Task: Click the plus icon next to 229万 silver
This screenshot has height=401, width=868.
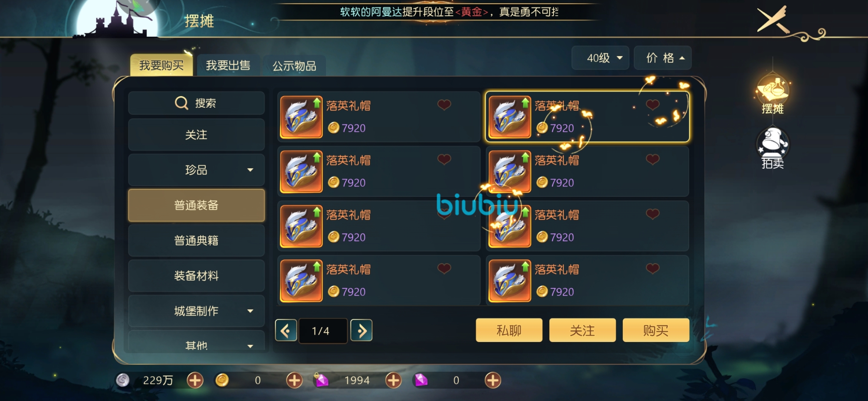Action: pos(195,380)
